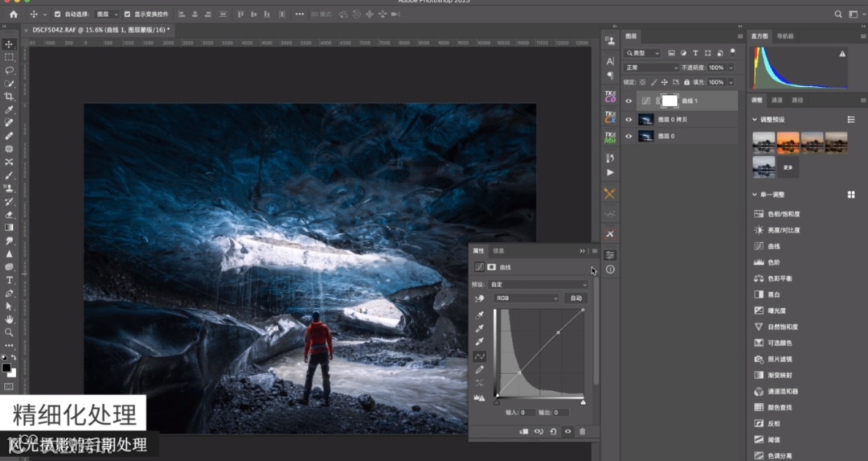Switch to the 导航器 tab
The width and height of the screenshot is (868, 461).
[x=785, y=36]
